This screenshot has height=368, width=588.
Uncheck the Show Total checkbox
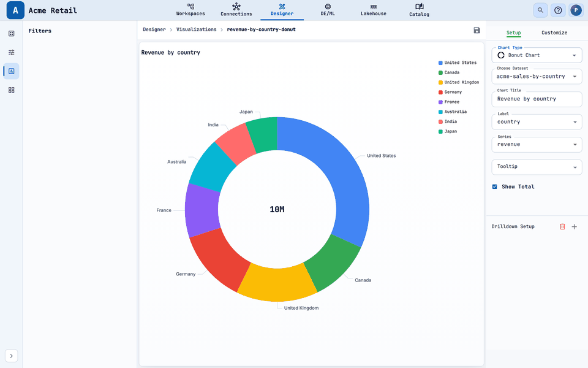[495, 186]
